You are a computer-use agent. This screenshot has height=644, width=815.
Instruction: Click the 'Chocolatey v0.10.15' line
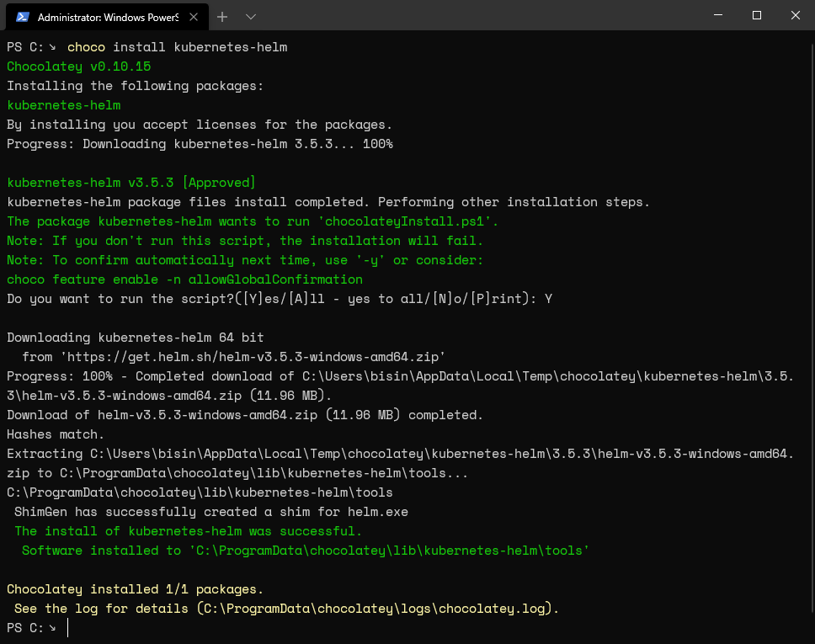pos(79,67)
